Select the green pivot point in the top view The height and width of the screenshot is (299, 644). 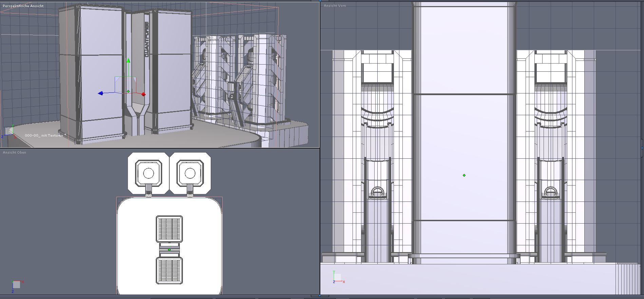tap(169, 250)
